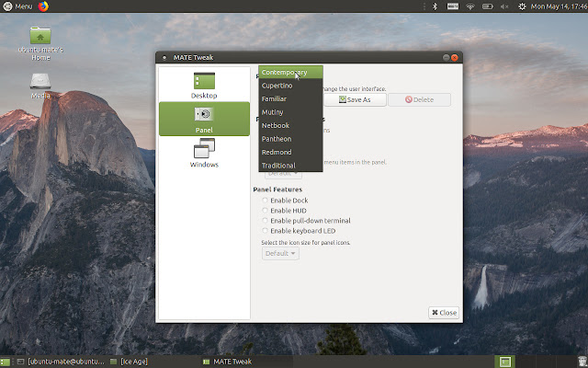The height and width of the screenshot is (368, 588).
Task: Choose the Pantheon panel layout
Action: [290, 139]
